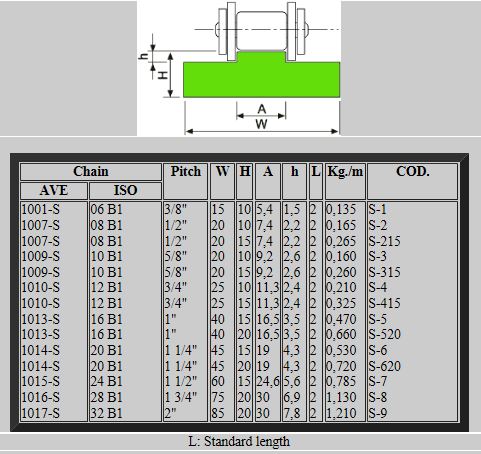Click pitch value 3/8"
Image resolution: width=481 pixels, height=454 pixels.
176,209
